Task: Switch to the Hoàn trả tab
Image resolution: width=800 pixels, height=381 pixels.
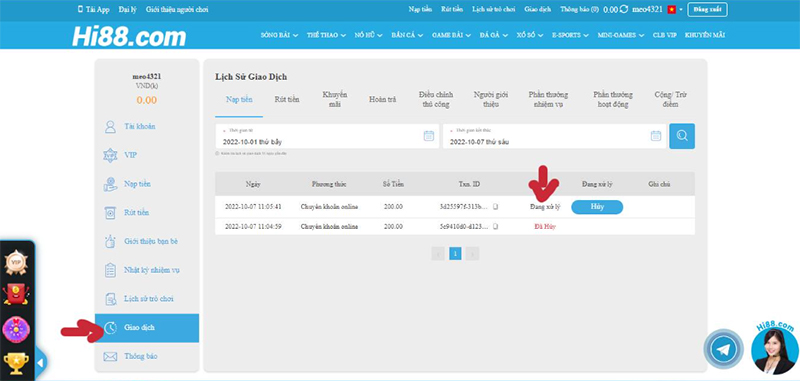Action: point(383,99)
